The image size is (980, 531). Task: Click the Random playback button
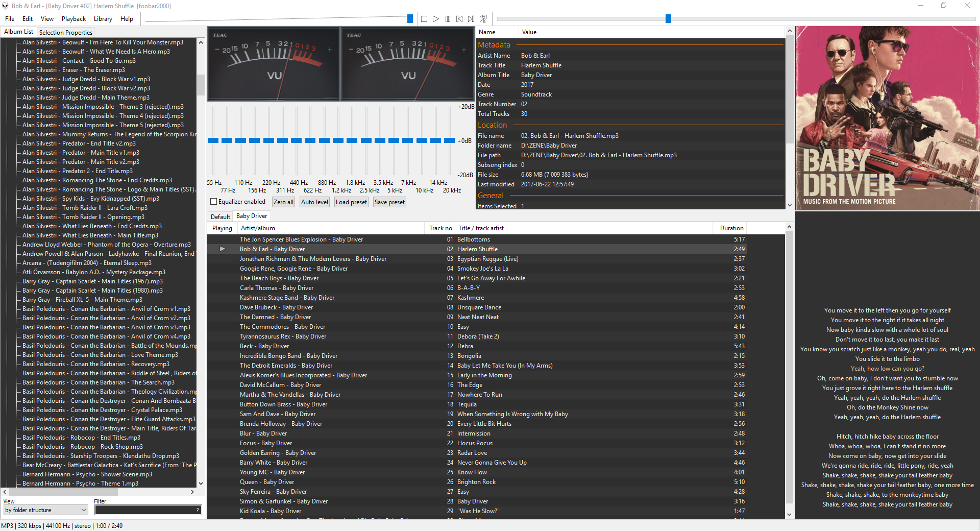483,19
